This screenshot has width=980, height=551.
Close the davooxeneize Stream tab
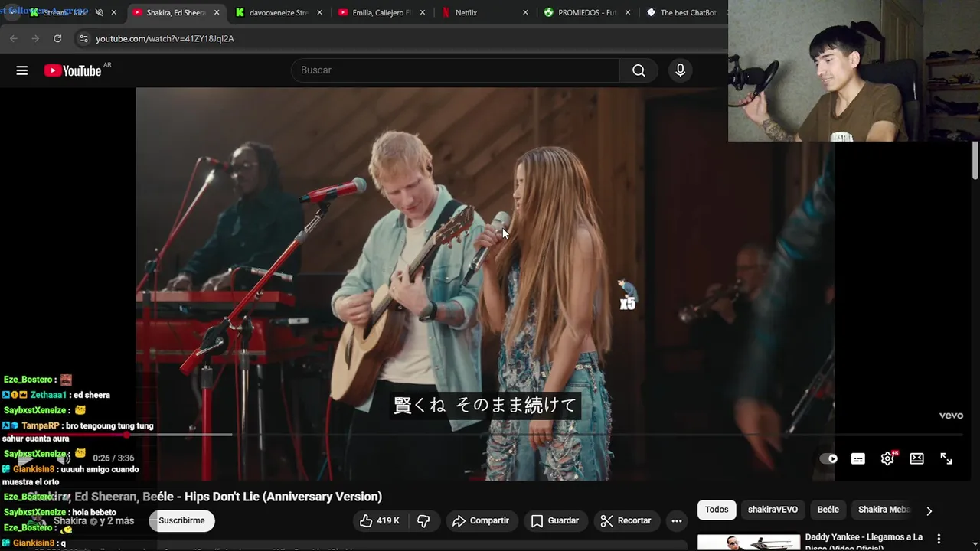[x=319, y=12]
